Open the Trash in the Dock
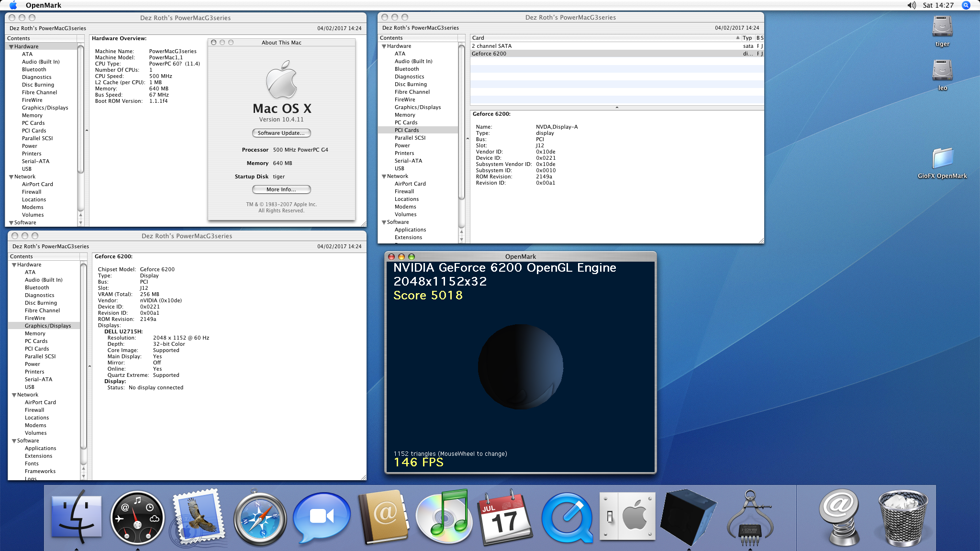Viewport: 980px width, 551px height. (x=902, y=518)
